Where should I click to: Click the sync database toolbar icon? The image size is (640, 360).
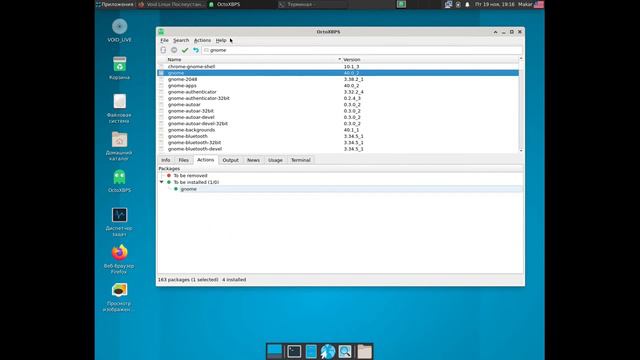163,50
